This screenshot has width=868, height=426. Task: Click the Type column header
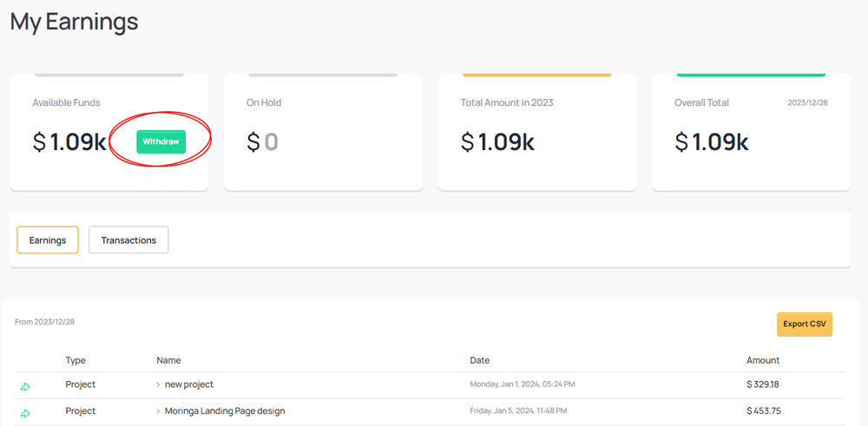point(76,360)
